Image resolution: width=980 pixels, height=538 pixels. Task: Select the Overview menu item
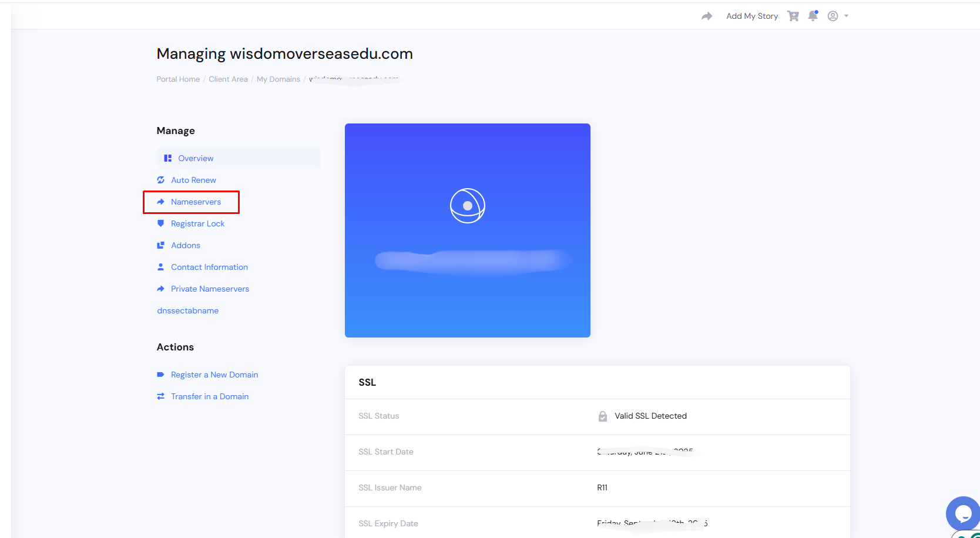(x=239, y=158)
